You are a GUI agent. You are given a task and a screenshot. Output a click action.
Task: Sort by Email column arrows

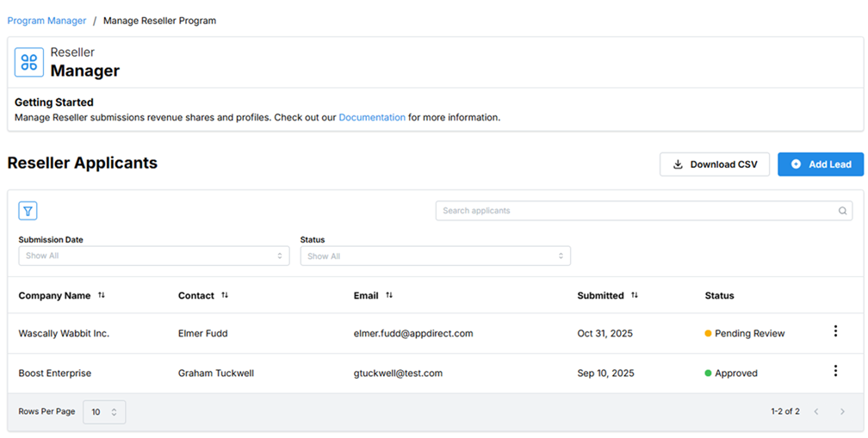389,295
